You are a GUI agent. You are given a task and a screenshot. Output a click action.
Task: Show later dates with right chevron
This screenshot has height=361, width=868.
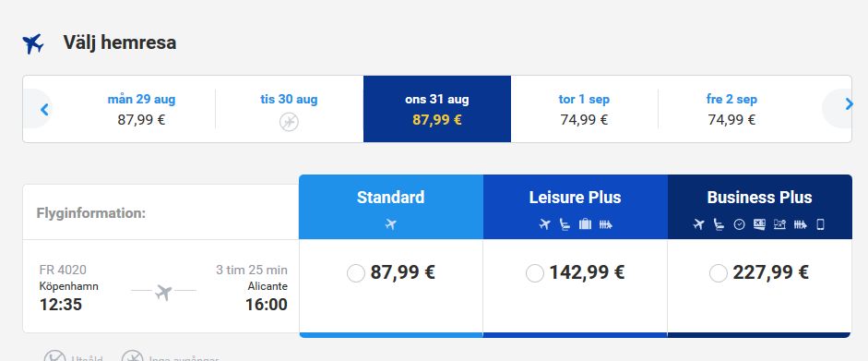coord(849,104)
